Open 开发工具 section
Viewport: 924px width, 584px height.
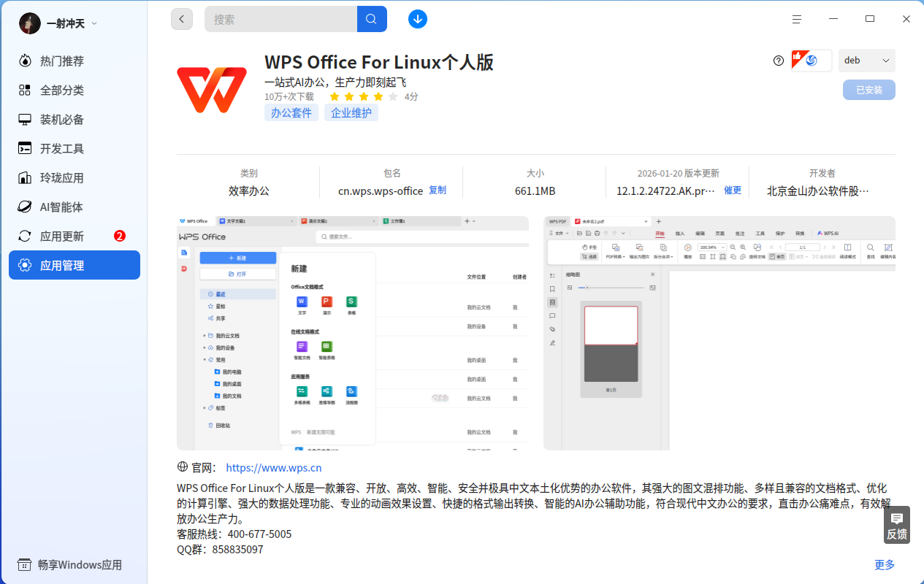(75, 148)
